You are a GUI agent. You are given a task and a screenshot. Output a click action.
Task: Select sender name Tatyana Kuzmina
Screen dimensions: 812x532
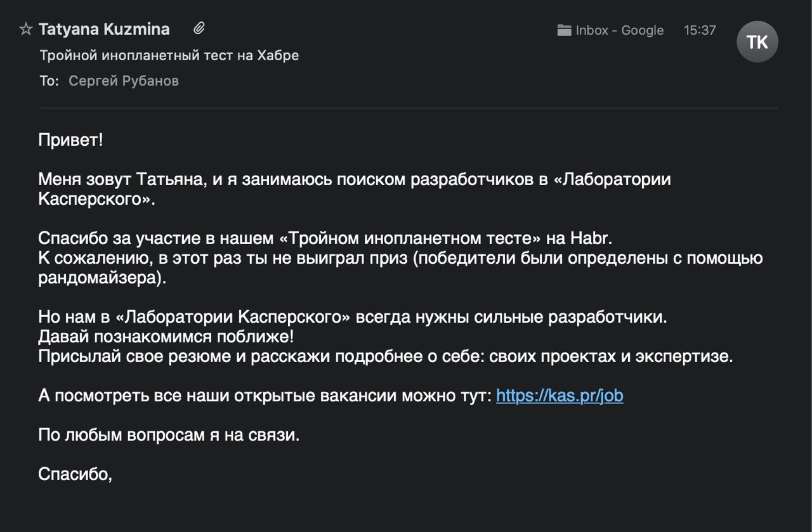pyautogui.click(x=104, y=29)
